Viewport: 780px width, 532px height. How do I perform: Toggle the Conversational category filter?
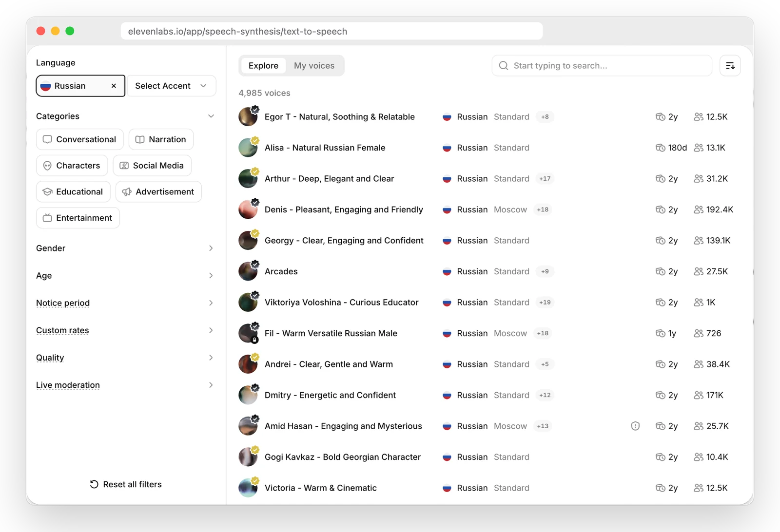point(80,139)
